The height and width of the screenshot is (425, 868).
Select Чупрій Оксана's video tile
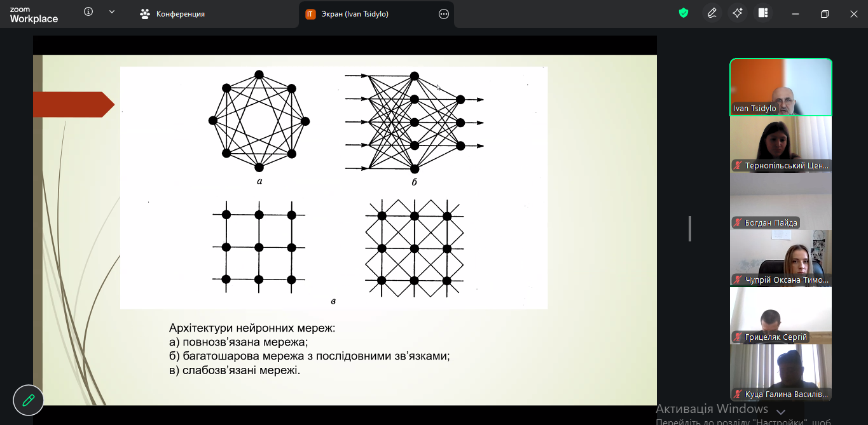tap(780, 259)
